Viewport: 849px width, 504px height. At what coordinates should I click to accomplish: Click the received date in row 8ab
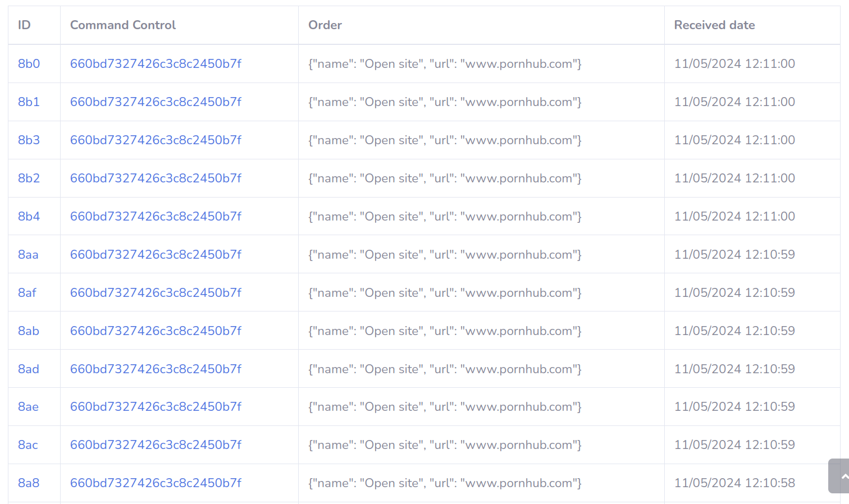tap(734, 331)
